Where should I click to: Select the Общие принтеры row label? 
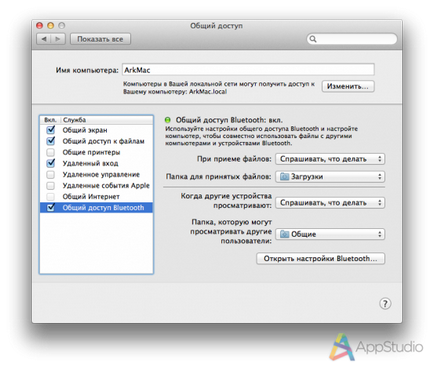[x=91, y=152]
